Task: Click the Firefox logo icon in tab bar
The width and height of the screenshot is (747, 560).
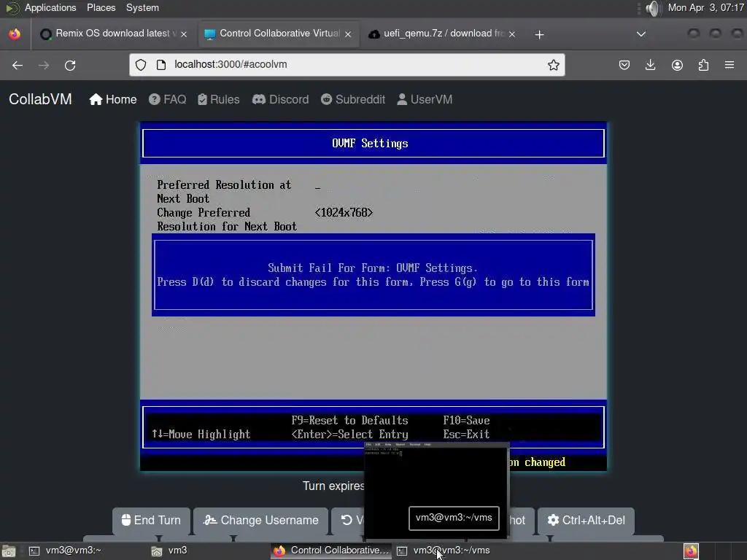Action: [15, 34]
